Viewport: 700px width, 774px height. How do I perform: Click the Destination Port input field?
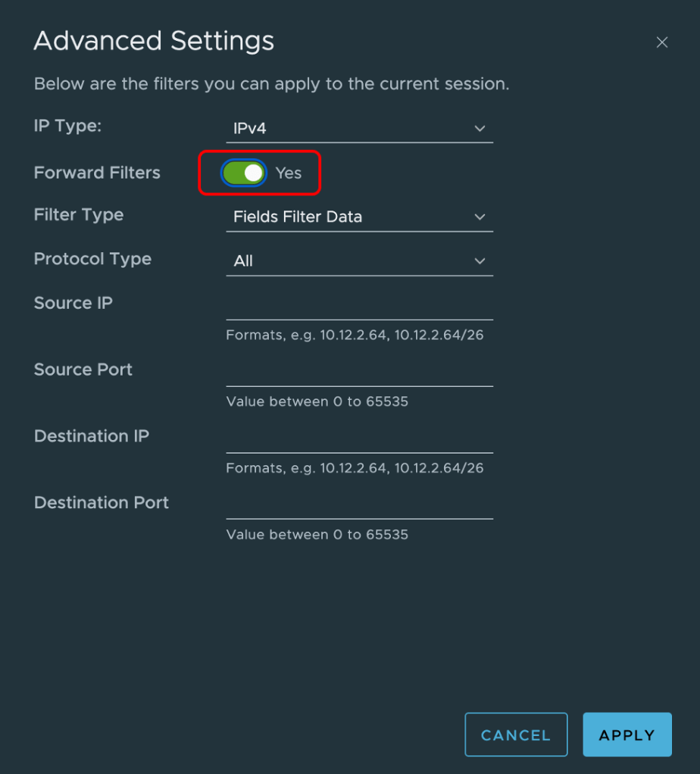[x=359, y=506]
